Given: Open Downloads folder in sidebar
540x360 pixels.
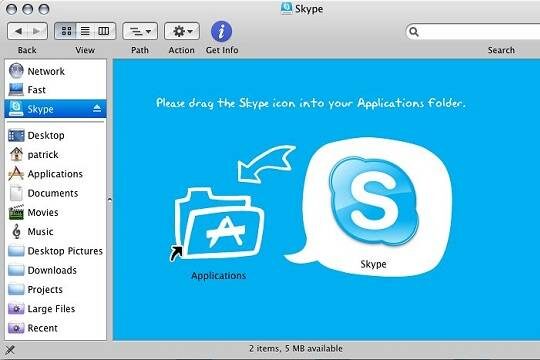Looking at the screenshot, I should (x=55, y=270).
